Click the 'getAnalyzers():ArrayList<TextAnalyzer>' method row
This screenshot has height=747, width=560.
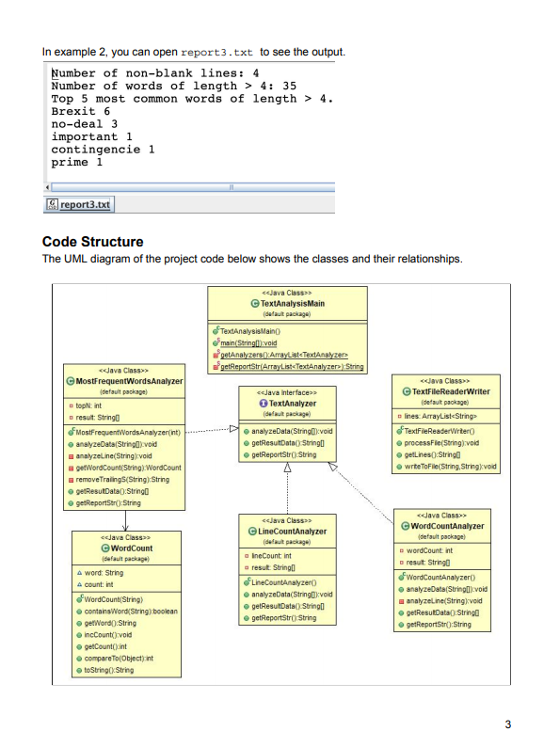coord(280,355)
